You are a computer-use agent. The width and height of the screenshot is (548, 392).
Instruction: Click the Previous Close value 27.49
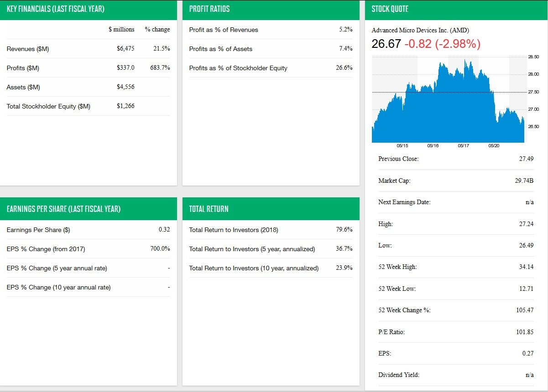527,159
